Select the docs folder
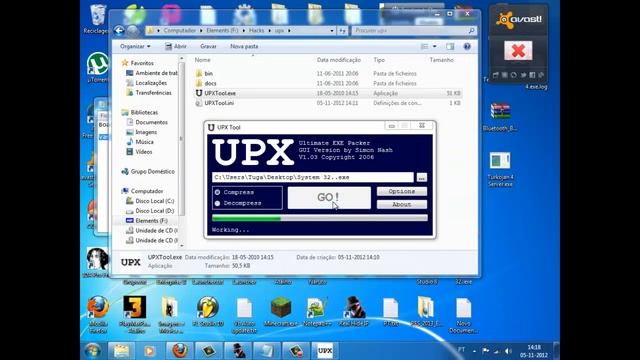This screenshot has width=640, height=360. [x=210, y=83]
